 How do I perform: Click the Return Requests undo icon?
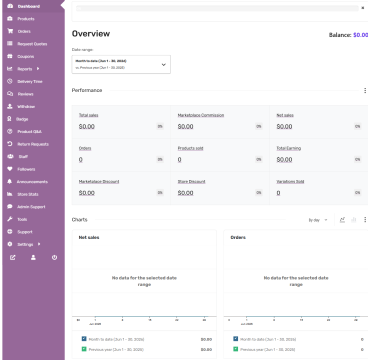coord(10,144)
